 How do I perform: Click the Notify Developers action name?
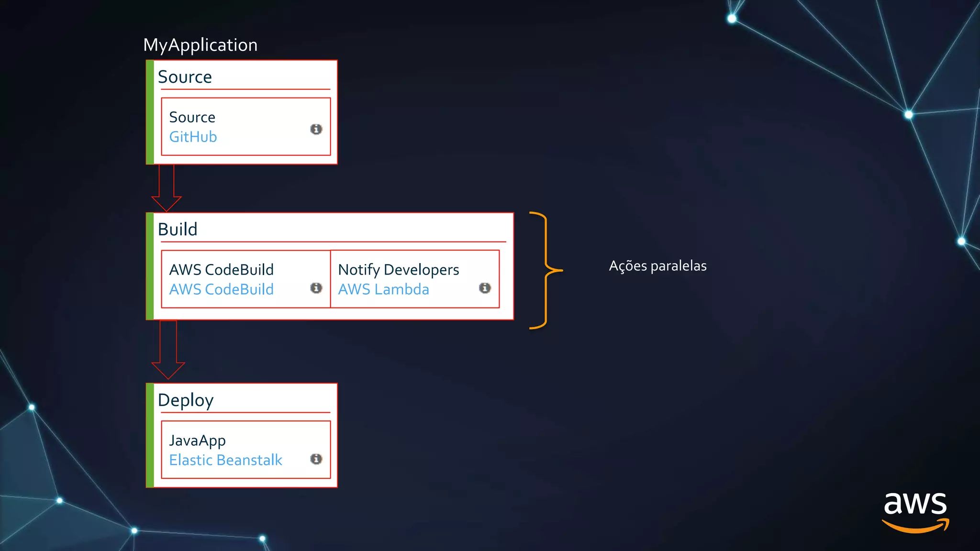(398, 270)
